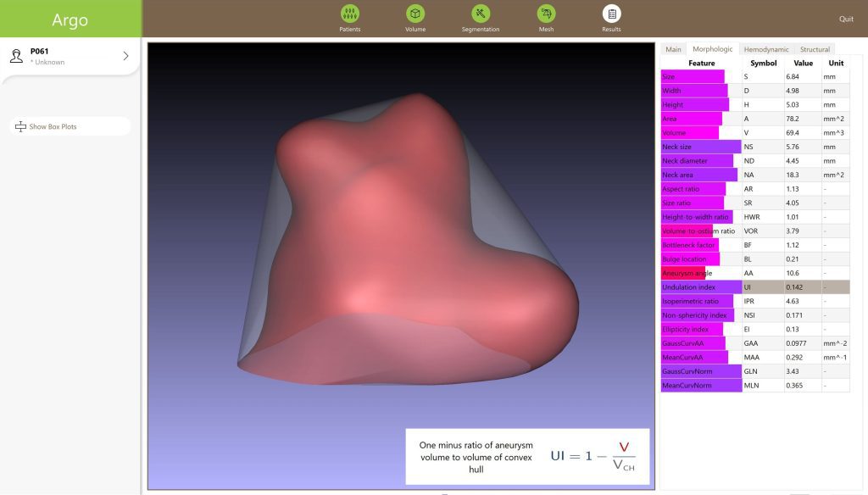Switch to the Main tab
Viewport: 868px width, 495px height.
click(x=673, y=49)
